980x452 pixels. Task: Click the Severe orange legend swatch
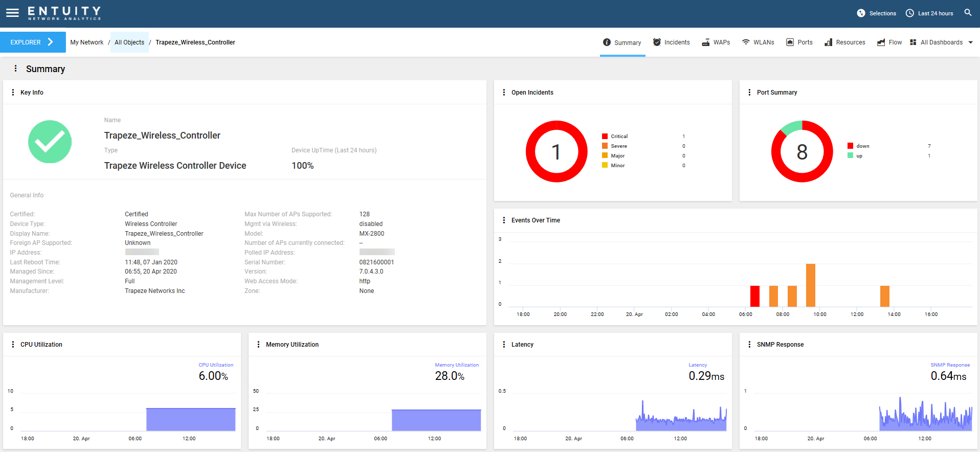click(605, 146)
